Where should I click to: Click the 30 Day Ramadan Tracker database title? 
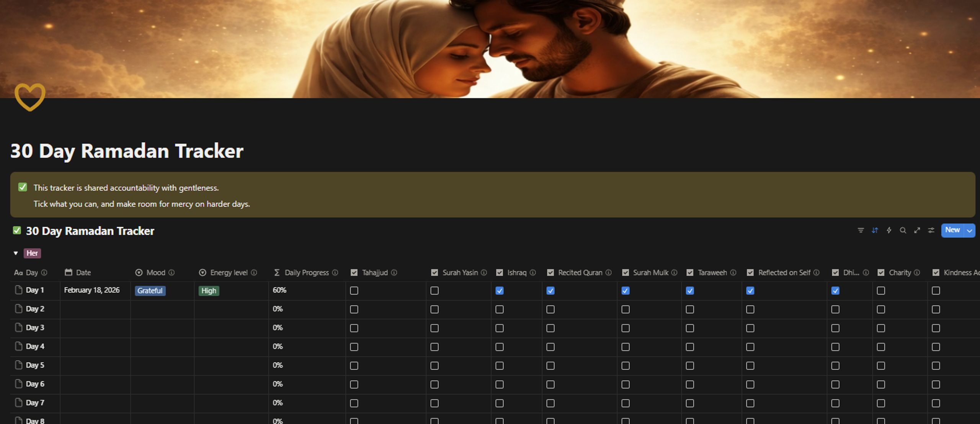(x=90, y=231)
